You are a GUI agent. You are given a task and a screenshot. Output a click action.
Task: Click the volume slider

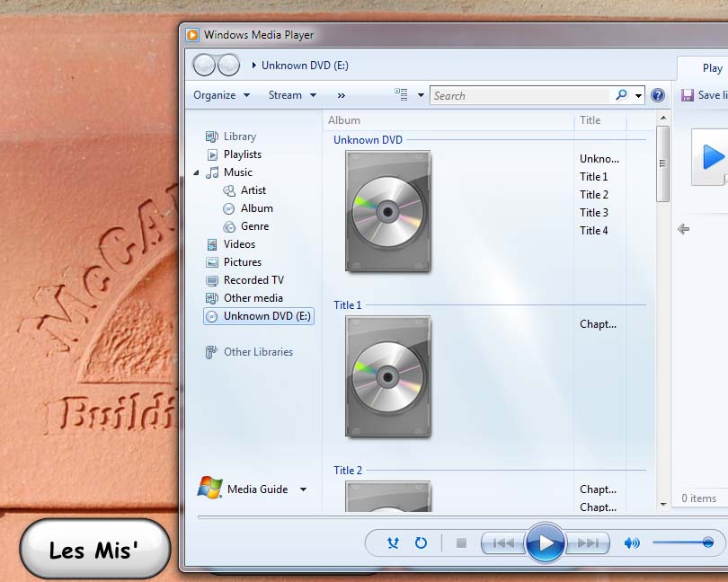682,542
